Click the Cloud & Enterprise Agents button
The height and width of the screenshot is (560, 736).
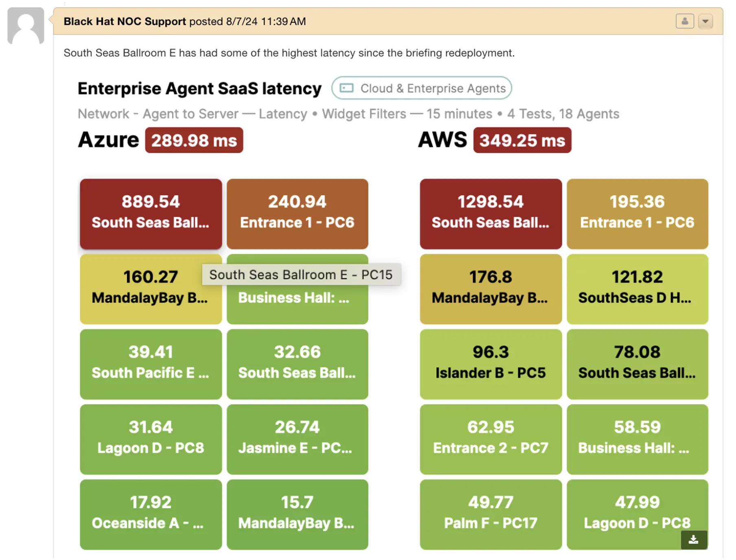pos(421,88)
